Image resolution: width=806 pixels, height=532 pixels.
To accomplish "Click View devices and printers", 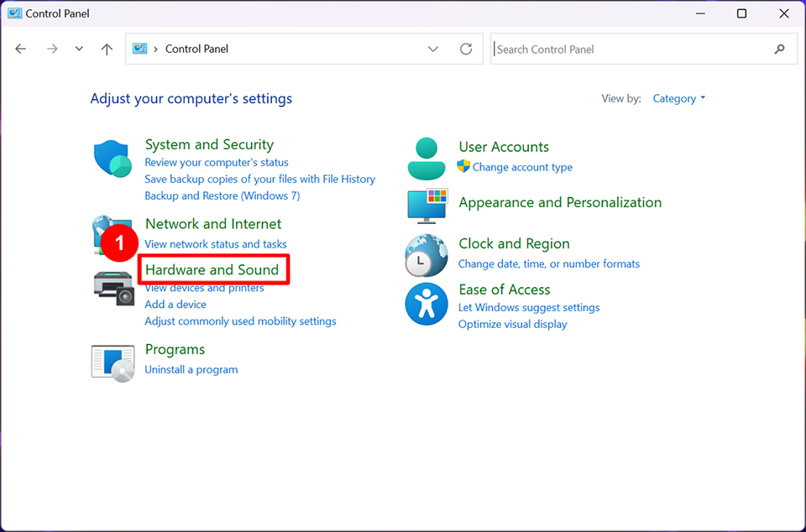I will click(204, 288).
